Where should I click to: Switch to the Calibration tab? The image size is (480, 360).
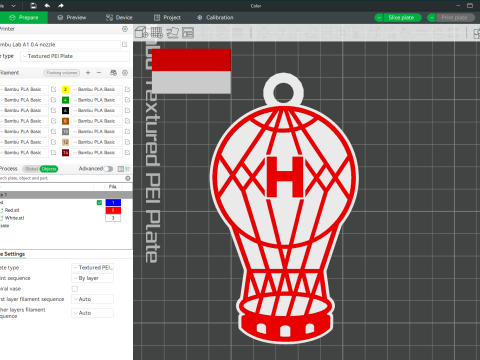tap(215, 18)
